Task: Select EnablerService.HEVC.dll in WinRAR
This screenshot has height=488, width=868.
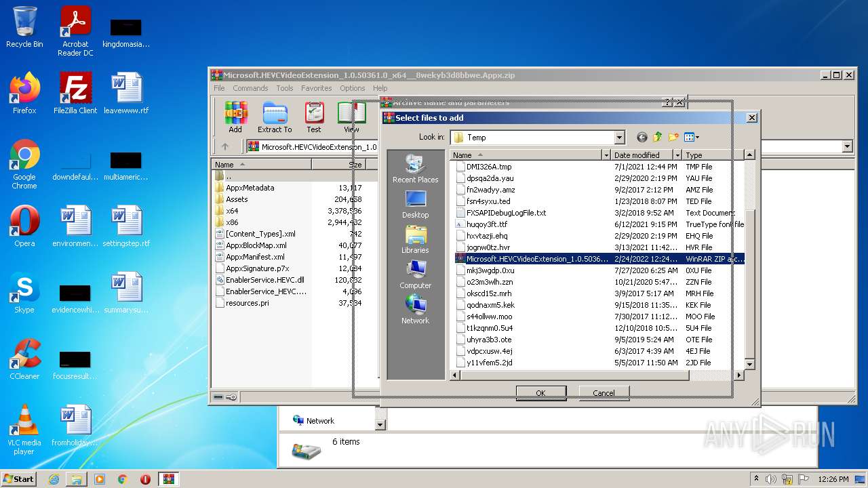Action: pos(264,280)
